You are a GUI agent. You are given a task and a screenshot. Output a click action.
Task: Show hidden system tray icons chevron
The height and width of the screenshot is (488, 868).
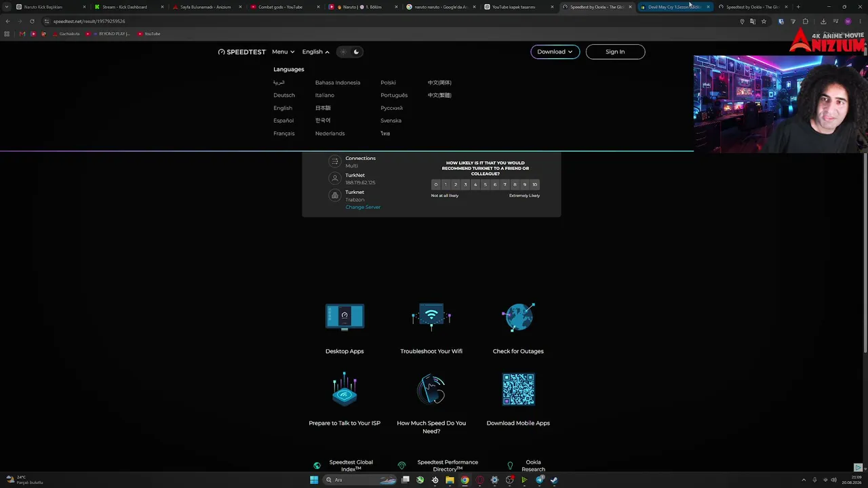point(804,480)
